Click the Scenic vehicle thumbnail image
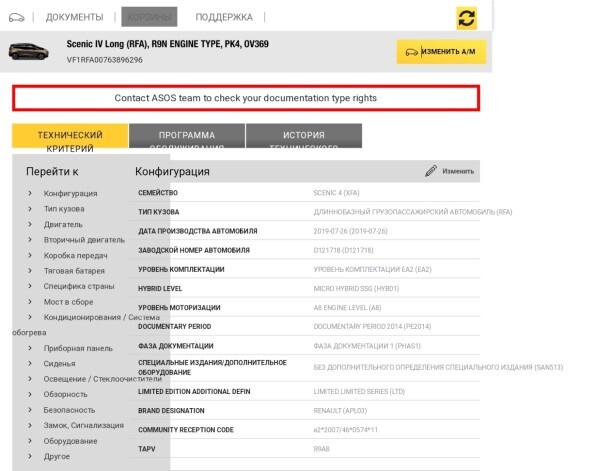Viewport: 612px width, 471px height. [x=28, y=52]
